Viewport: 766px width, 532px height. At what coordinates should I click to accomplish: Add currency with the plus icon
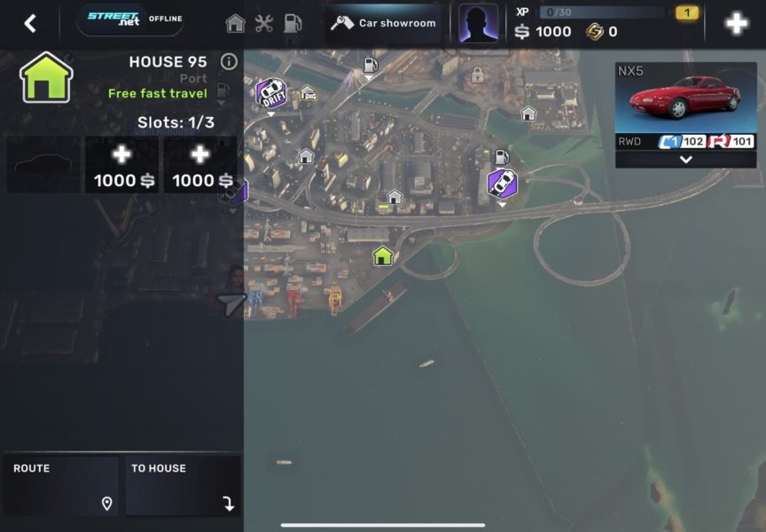(x=736, y=23)
